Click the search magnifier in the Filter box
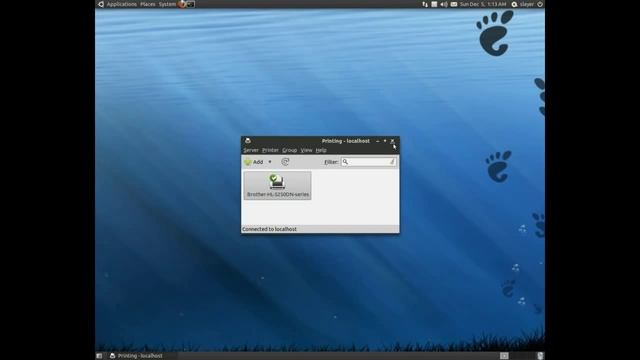Viewport: 640px width, 360px height. (345, 162)
